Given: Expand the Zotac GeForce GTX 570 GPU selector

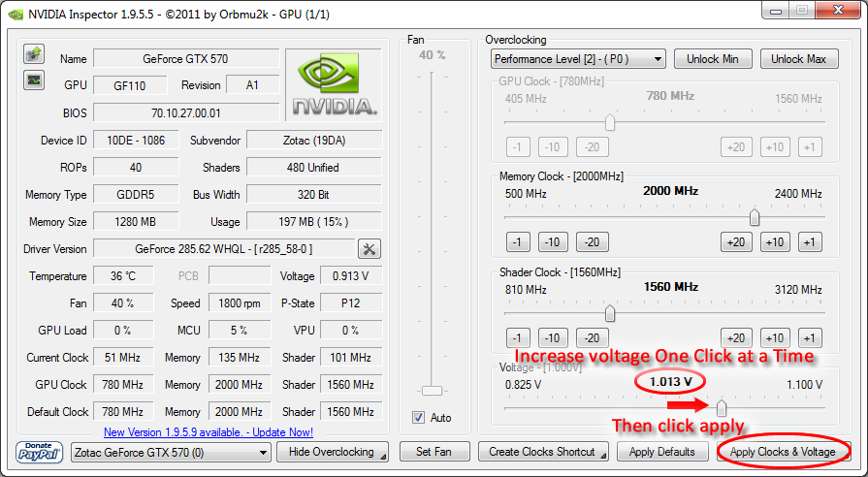Looking at the screenshot, I should (171, 452).
